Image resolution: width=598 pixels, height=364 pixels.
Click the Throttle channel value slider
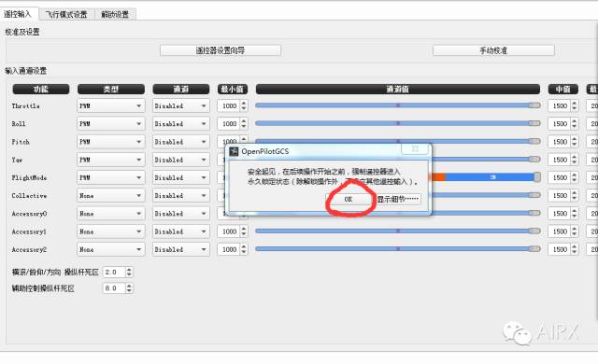tap(398, 105)
